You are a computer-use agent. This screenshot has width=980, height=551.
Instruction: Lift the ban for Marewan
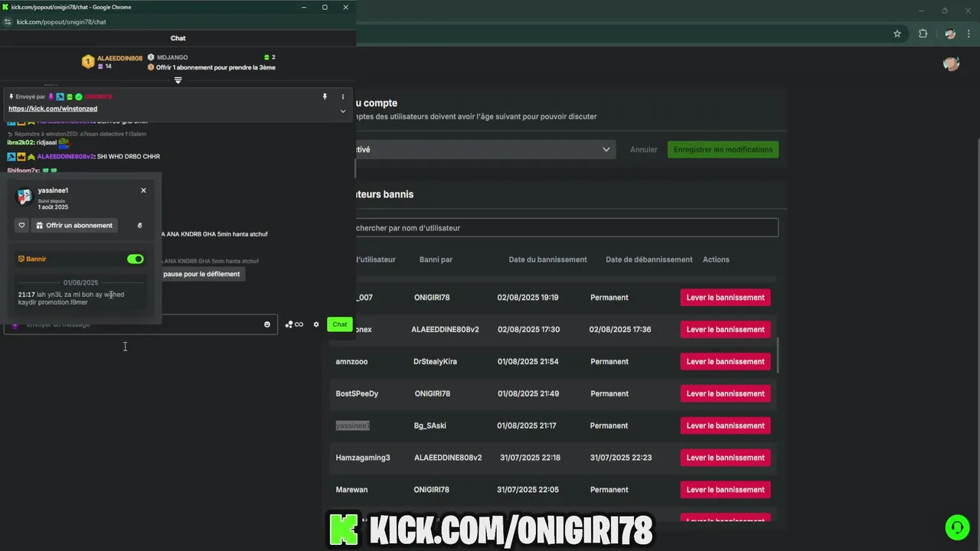(725, 490)
